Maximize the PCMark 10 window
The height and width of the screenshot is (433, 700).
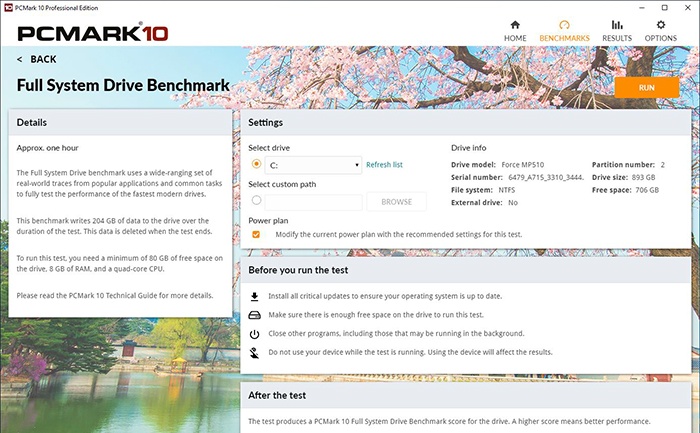pyautogui.click(x=665, y=8)
